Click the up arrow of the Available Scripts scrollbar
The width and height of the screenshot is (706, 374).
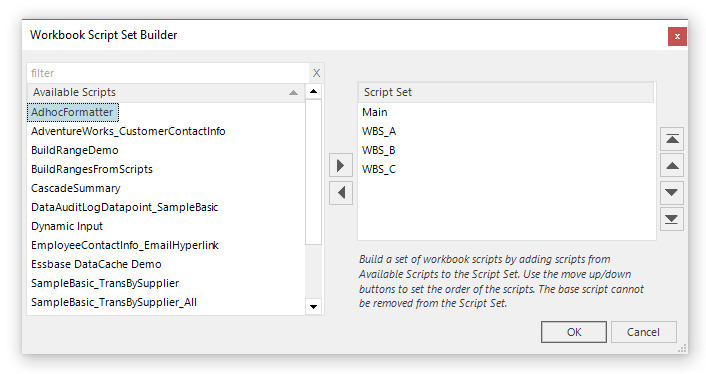point(313,91)
